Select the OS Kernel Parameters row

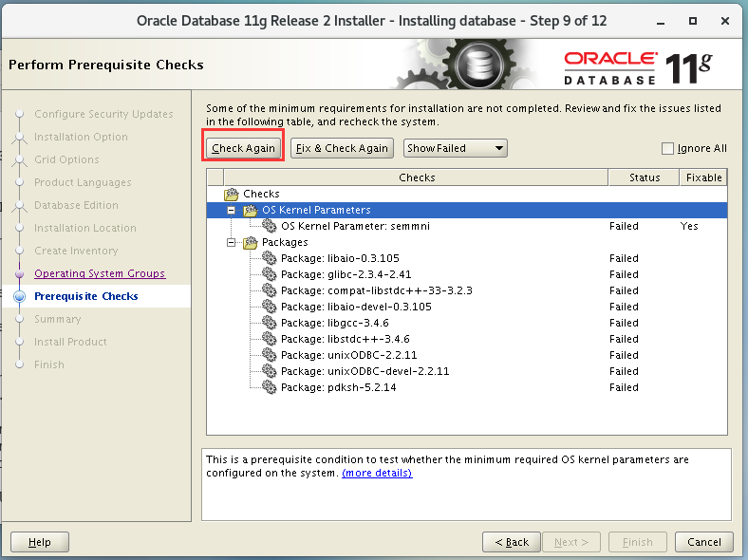[x=467, y=210]
